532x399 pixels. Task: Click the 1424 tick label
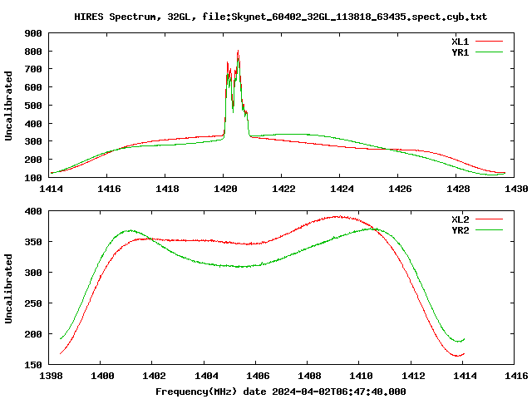pos(342,189)
